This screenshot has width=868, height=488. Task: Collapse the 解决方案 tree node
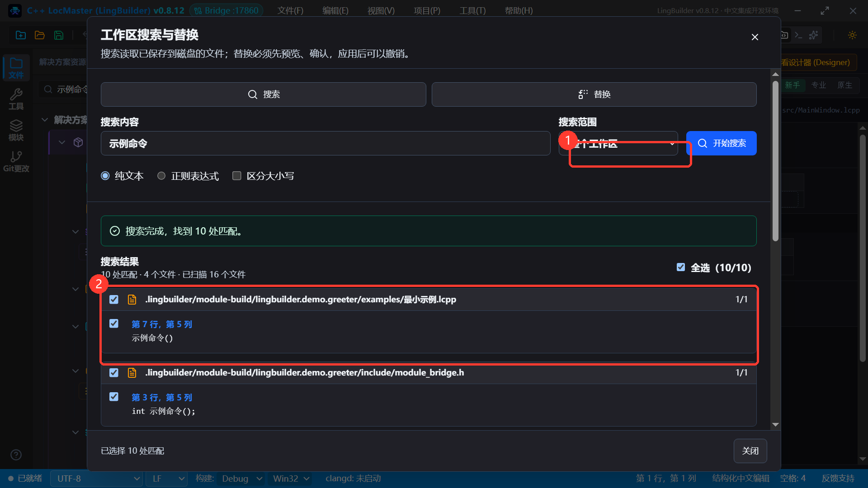tap(45, 120)
